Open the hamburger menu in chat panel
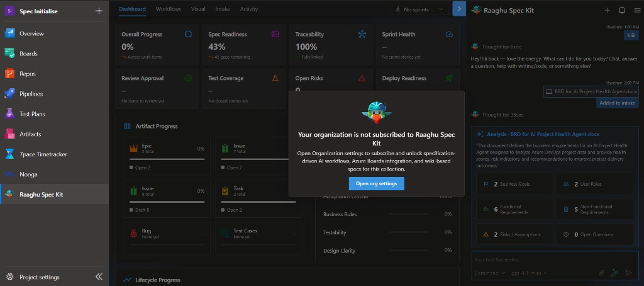The image size is (644, 286). (637, 10)
